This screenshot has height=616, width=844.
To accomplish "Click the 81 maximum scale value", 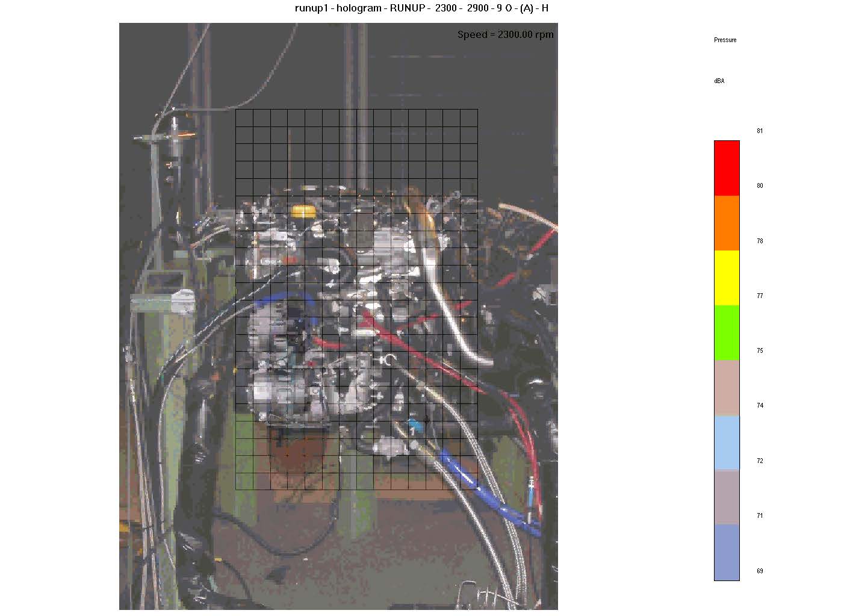I will click(760, 131).
